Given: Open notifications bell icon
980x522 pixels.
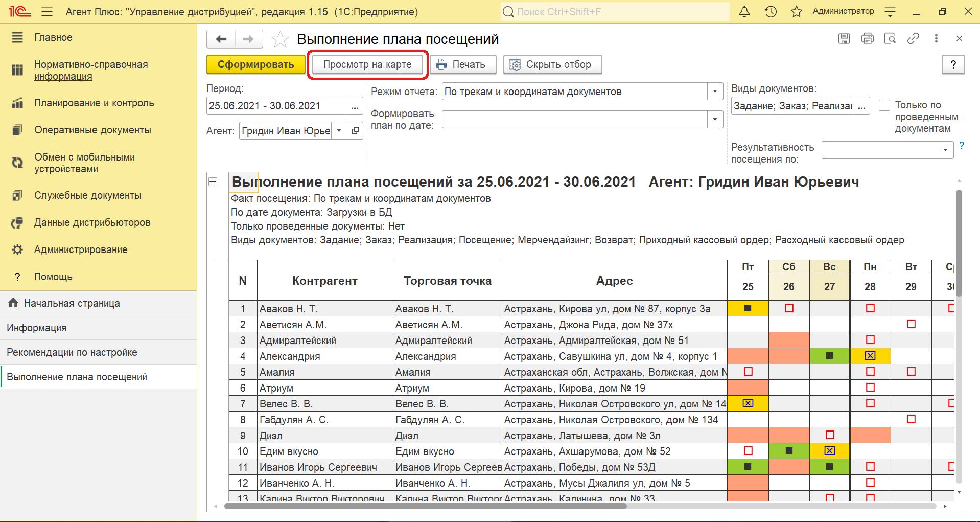Looking at the screenshot, I should point(744,11).
